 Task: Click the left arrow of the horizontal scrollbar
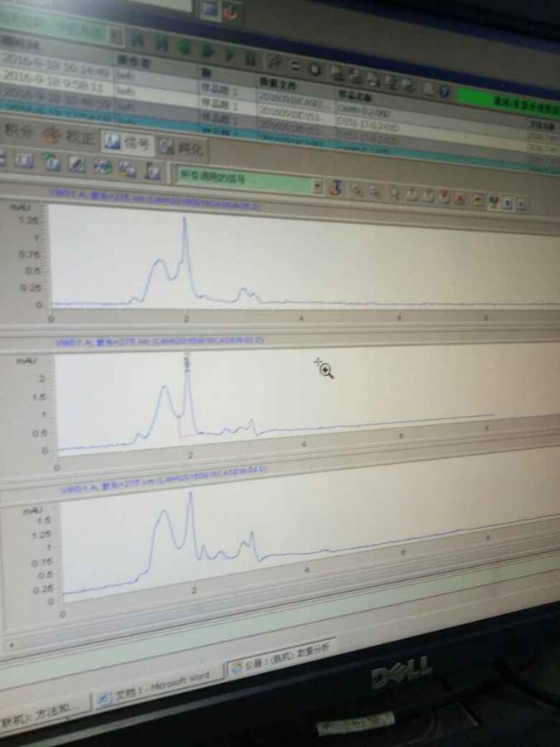[x=12, y=646]
